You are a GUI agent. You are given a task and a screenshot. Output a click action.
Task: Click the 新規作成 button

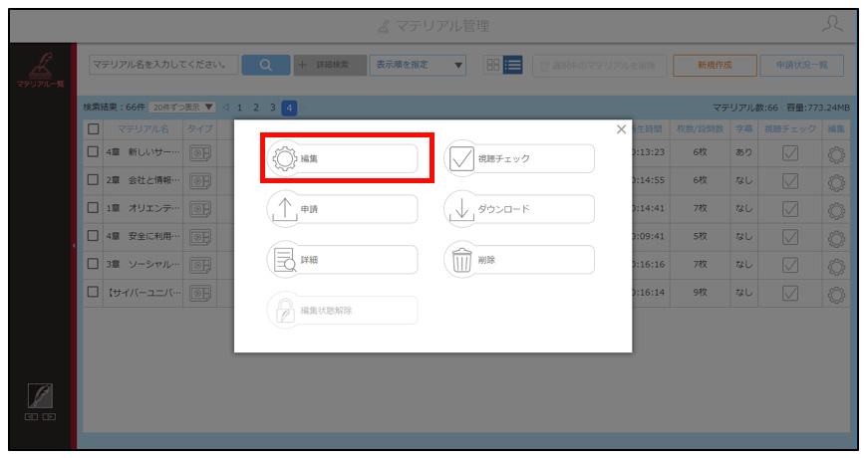(x=715, y=66)
